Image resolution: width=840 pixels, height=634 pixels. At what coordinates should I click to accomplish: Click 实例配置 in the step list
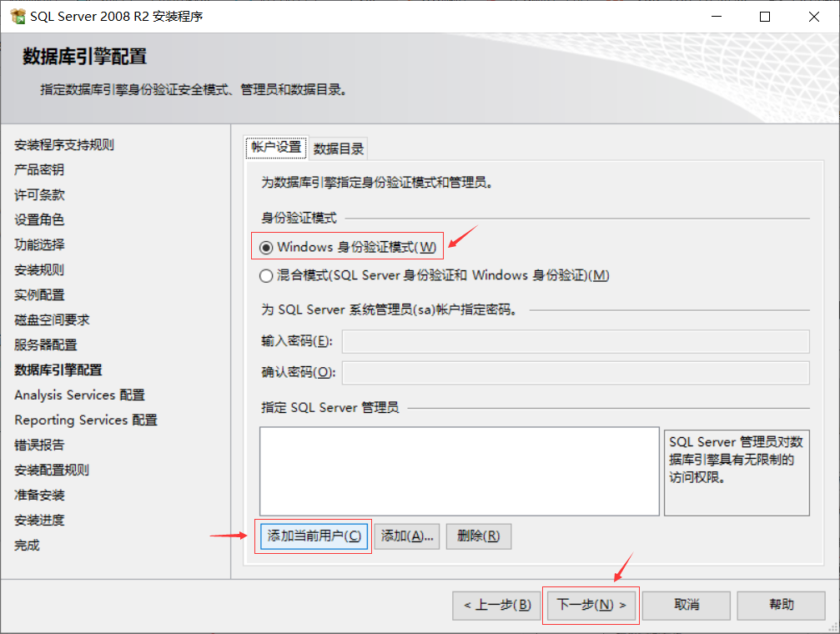[x=39, y=294]
